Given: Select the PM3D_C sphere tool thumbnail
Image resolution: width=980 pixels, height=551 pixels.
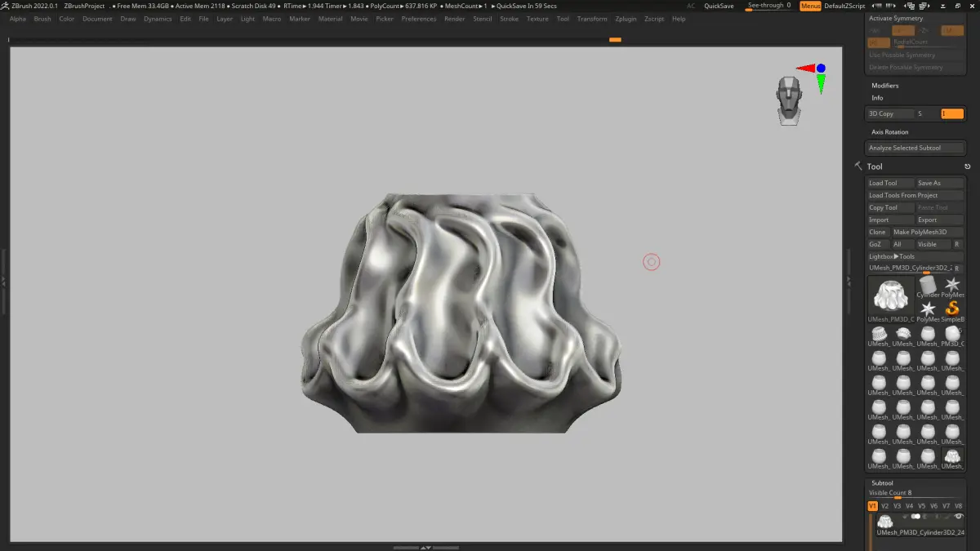Looking at the screenshot, I should coord(952,334).
